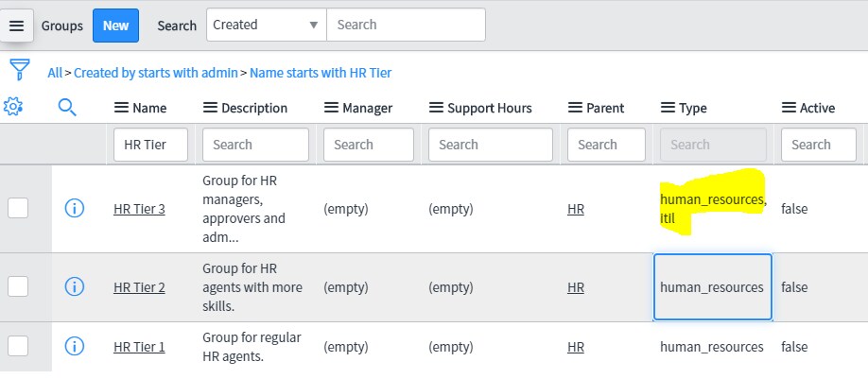Open Type column options menu icon

point(668,108)
